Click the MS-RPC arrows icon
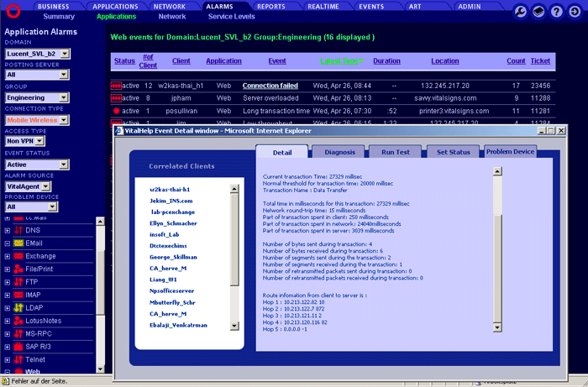This screenshot has width=588, height=387. coord(18,334)
